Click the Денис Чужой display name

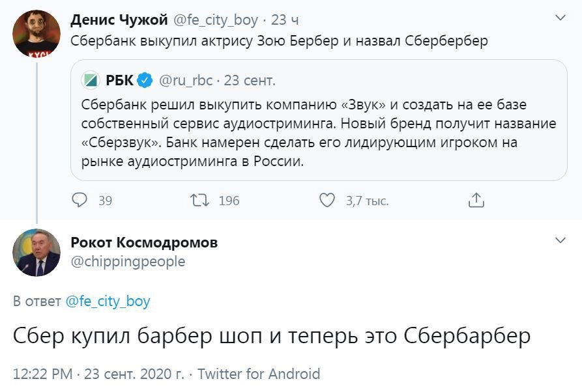coord(119,20)
